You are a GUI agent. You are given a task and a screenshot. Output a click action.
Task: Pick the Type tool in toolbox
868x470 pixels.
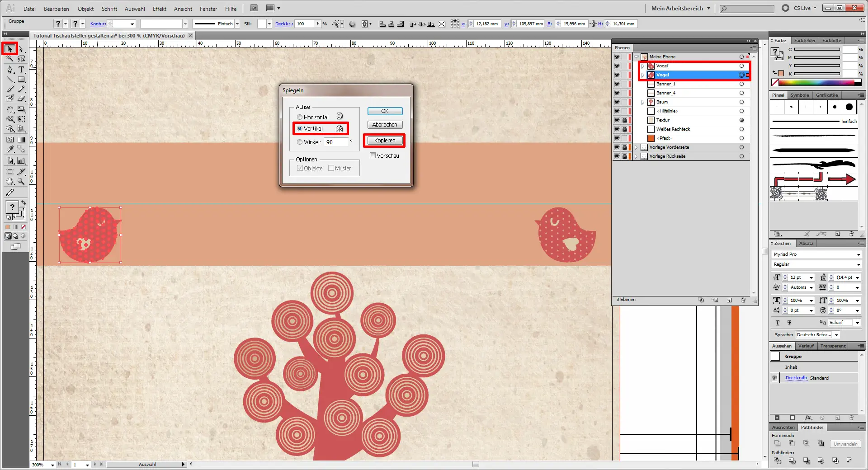tap(21, 70)
